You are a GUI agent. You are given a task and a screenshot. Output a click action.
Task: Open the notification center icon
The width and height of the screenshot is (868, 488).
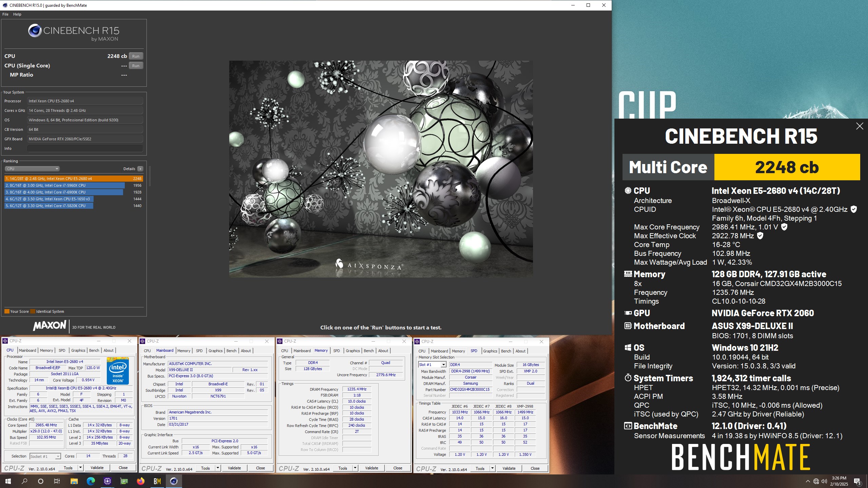[857, 481]
